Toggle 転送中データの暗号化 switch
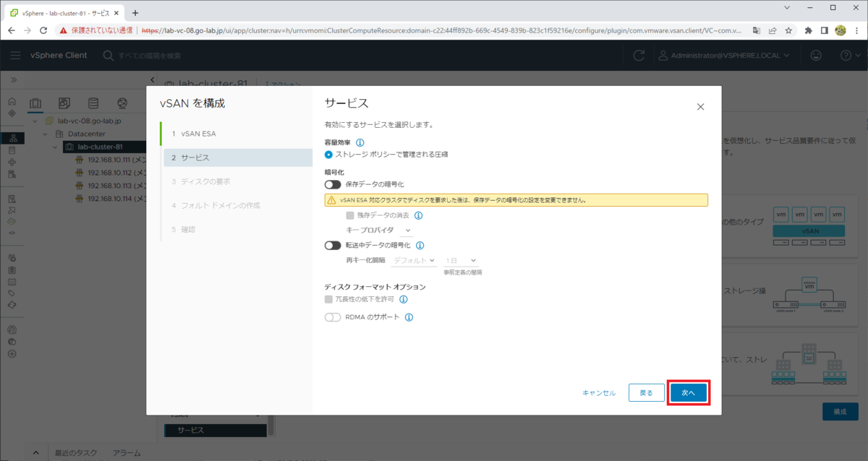The image size is (868, 461). [333, 246]
